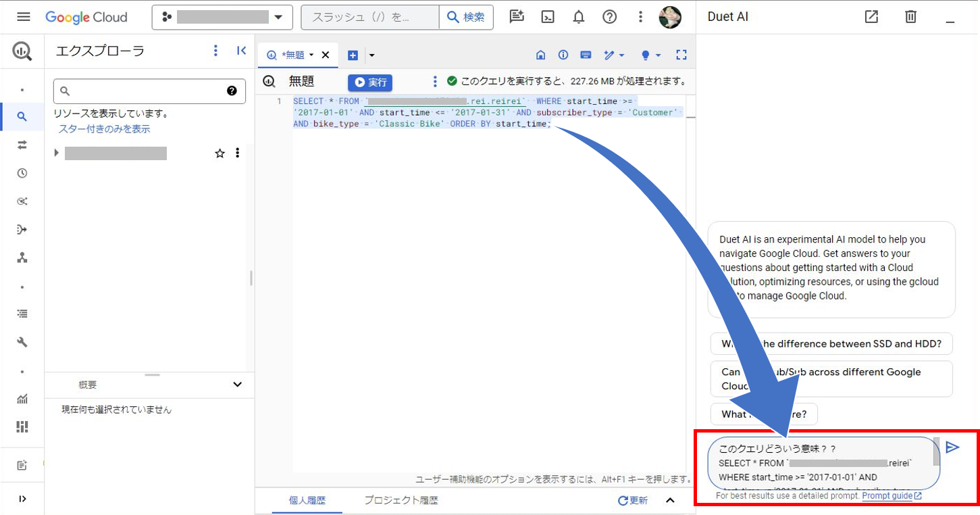Expand the left navigation sidebar
The width and height of the screenshot is (980, 515).
(x=22, y=499)
